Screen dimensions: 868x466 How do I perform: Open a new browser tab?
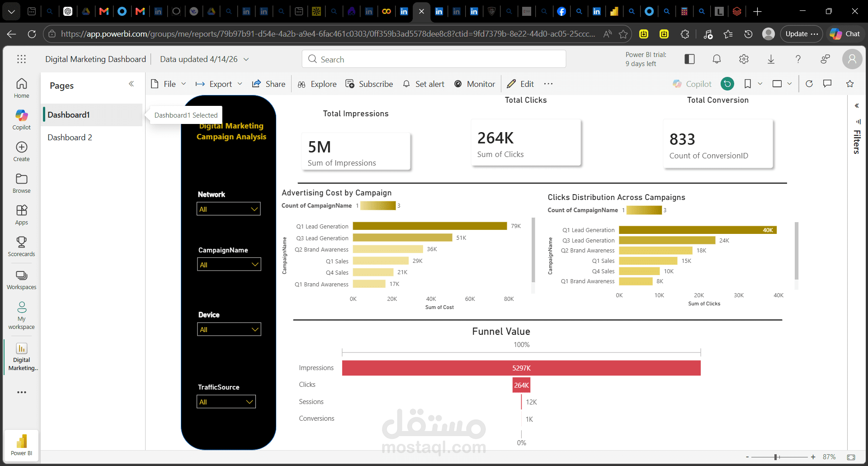click(x=758, y=11)
